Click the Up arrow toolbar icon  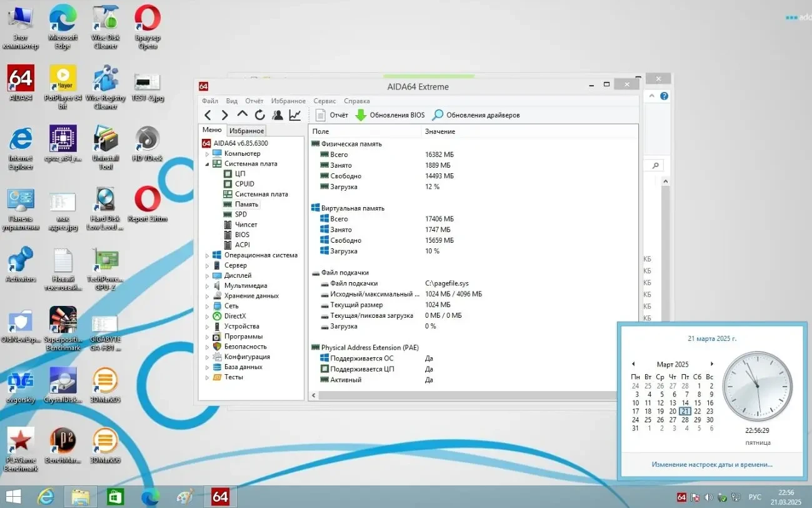[x=243, y=115]
